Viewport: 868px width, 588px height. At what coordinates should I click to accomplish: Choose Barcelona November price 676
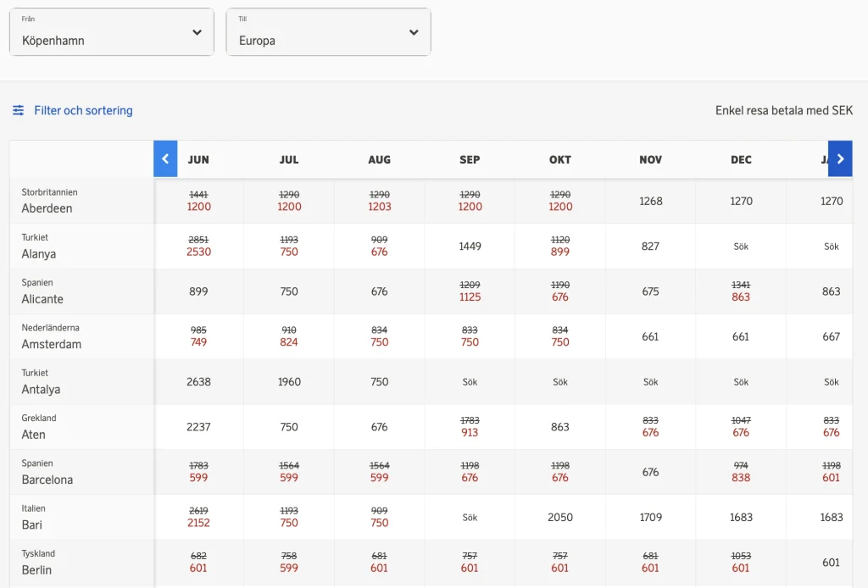650,472
